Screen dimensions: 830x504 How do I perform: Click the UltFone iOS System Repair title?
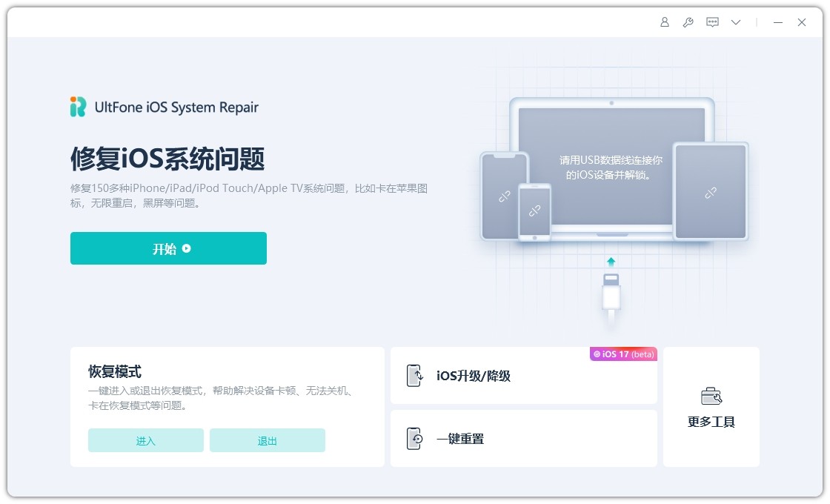[x=177, y=107]
